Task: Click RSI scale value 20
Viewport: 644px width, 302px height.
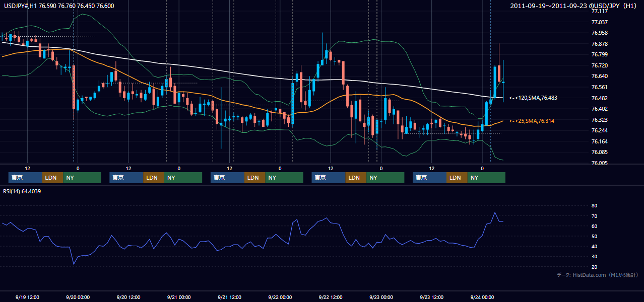Action: tap(594, 267)
